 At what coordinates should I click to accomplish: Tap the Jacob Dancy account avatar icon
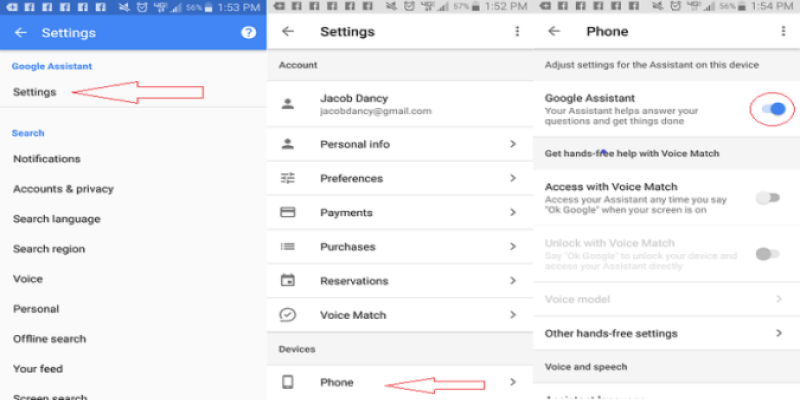pos(288,104)
